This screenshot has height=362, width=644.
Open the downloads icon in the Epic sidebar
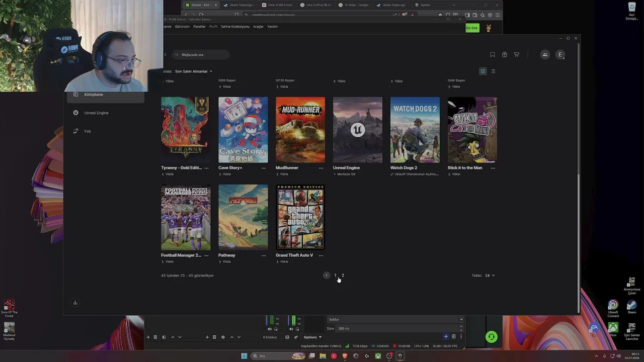coord(75,302)
